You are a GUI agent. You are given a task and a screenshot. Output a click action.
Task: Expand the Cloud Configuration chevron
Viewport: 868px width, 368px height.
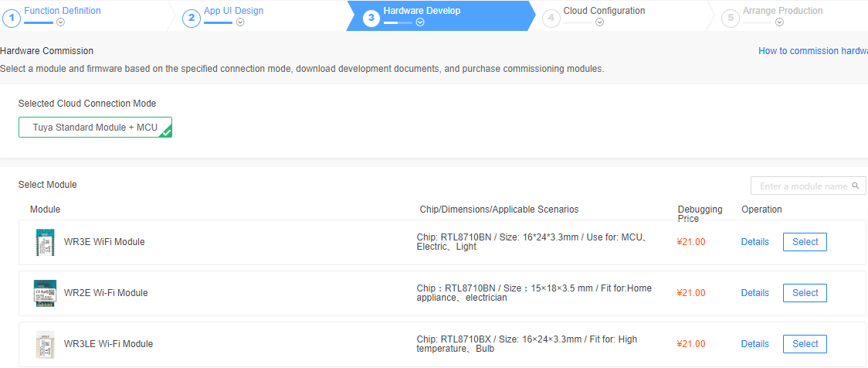point(599,22)
